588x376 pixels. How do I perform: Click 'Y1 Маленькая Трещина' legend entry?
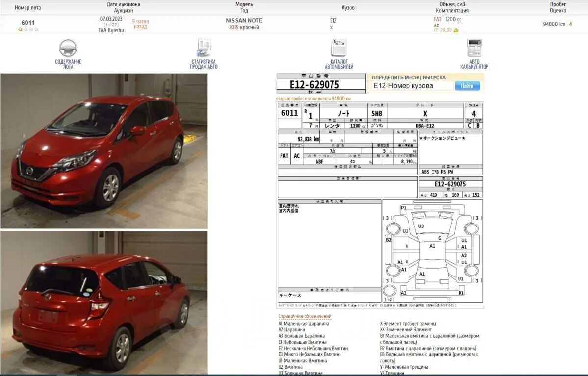point(404,367)
